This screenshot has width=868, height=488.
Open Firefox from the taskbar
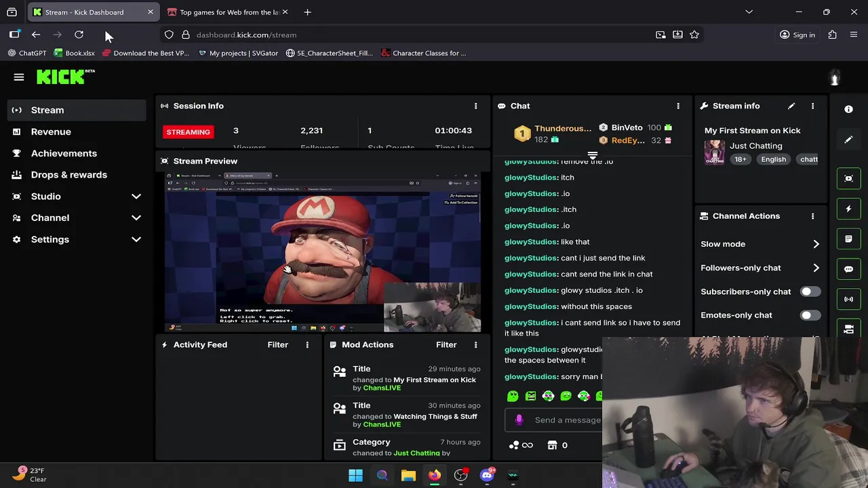[434, 475]
